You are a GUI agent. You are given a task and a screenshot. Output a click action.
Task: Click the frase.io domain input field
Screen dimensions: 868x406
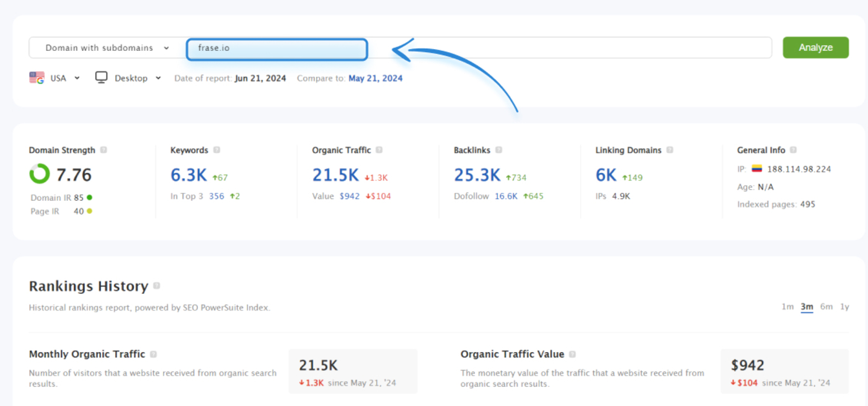click(277, 49)
